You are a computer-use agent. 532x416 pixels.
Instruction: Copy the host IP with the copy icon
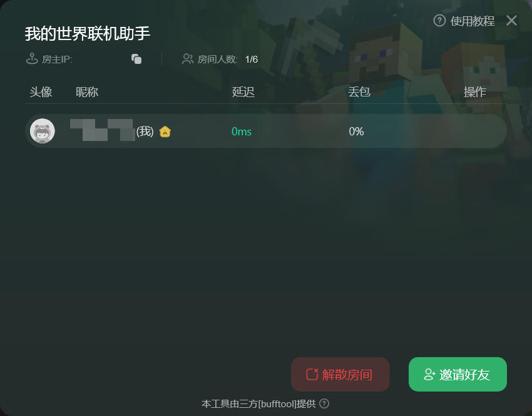tap(136, 59)
